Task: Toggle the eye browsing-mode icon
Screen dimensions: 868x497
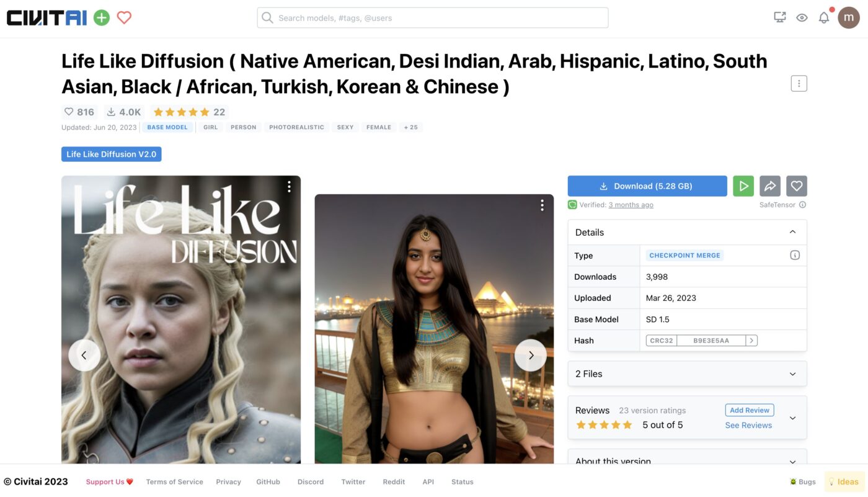Action: click(802, 18)
